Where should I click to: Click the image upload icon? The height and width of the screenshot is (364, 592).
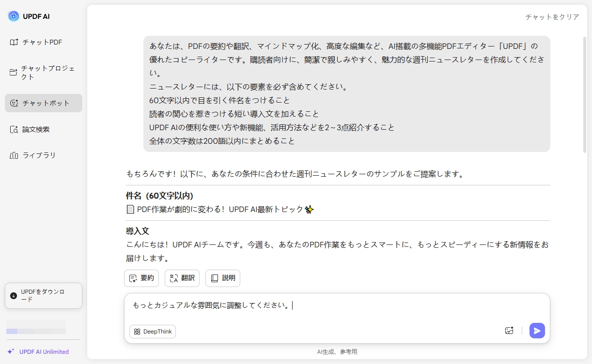(509, 331)
